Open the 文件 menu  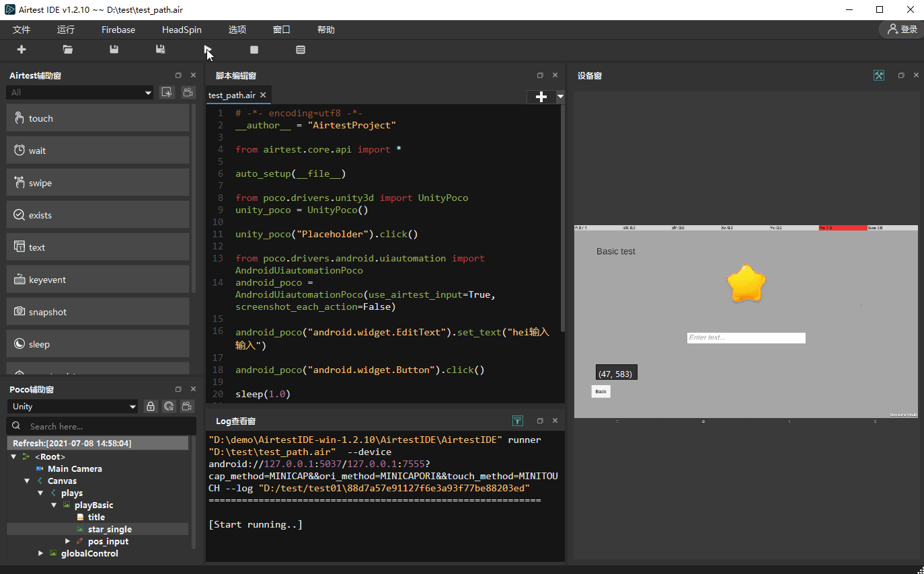tap(22, 30)
